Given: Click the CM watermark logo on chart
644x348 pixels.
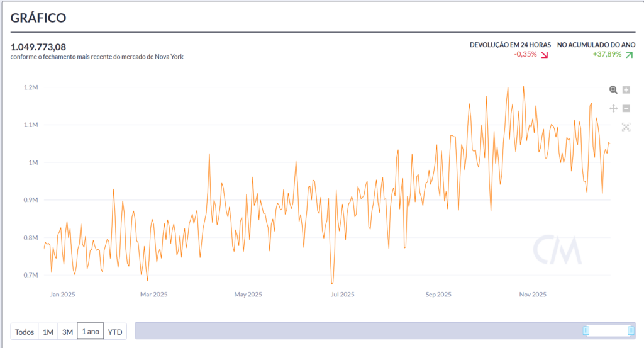Looking at the screenshot, I should click(x=557, y=250).
